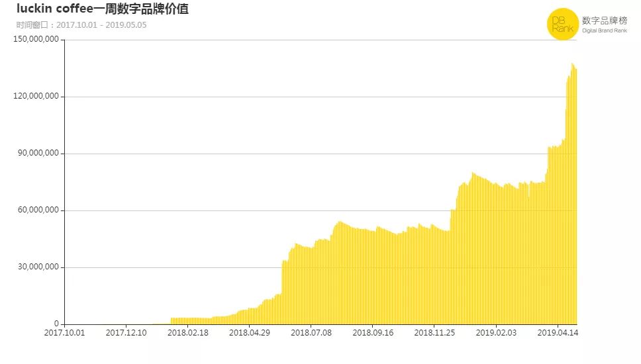Click the y-axis label 150,000,000
Image resolution: width=641 pixels, height=364 pixels.
[36, 39]
